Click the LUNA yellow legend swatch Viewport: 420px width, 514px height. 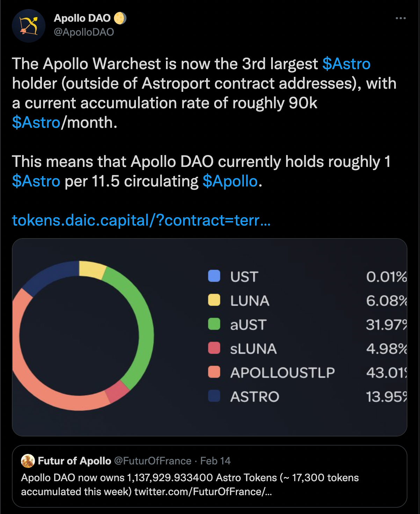(214, 300)
